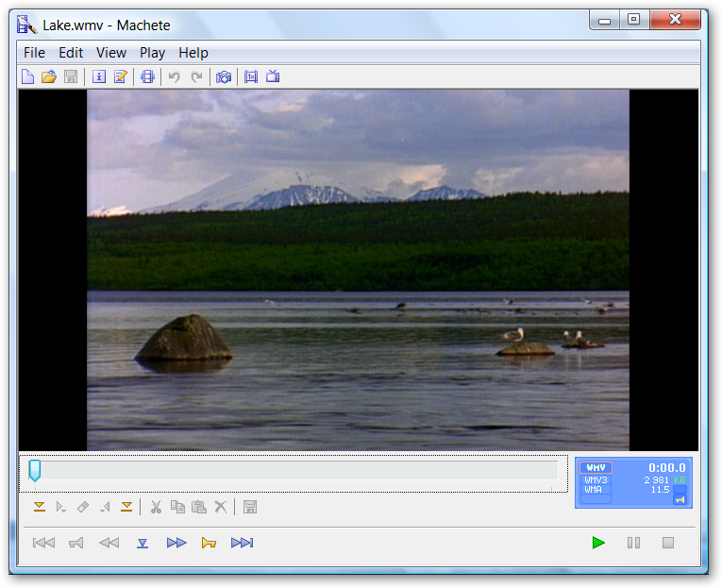Click the Cut scissors icon
The width and height of the screenshot is (722, 588).
click(156, 507)
